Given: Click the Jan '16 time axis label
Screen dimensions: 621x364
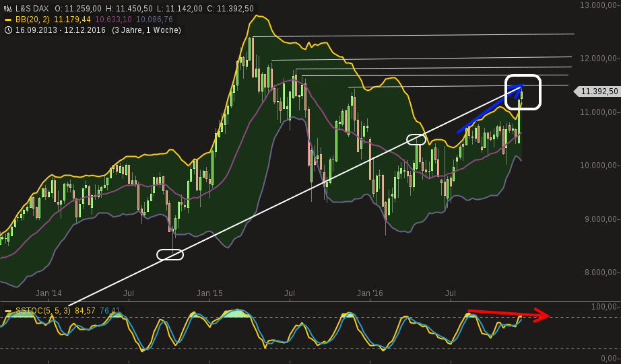Looking at the screenshot, I should click(x=370, y=293).
